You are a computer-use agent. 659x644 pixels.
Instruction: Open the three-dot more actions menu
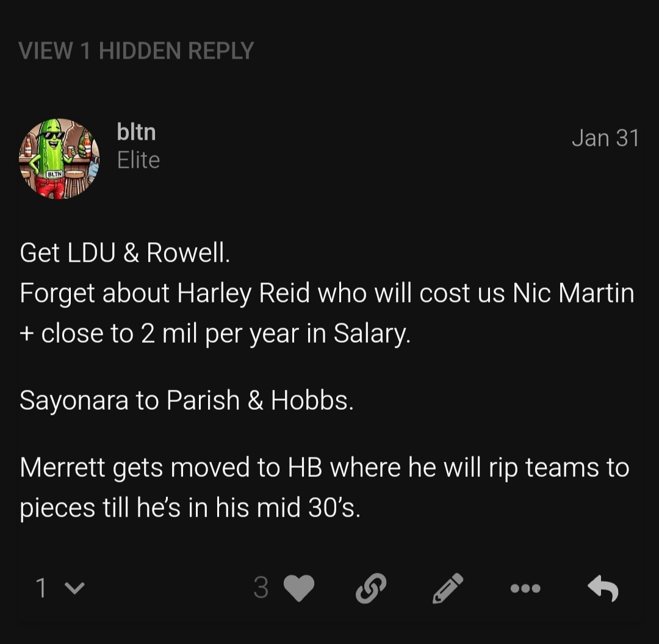[x=525, y=588]
